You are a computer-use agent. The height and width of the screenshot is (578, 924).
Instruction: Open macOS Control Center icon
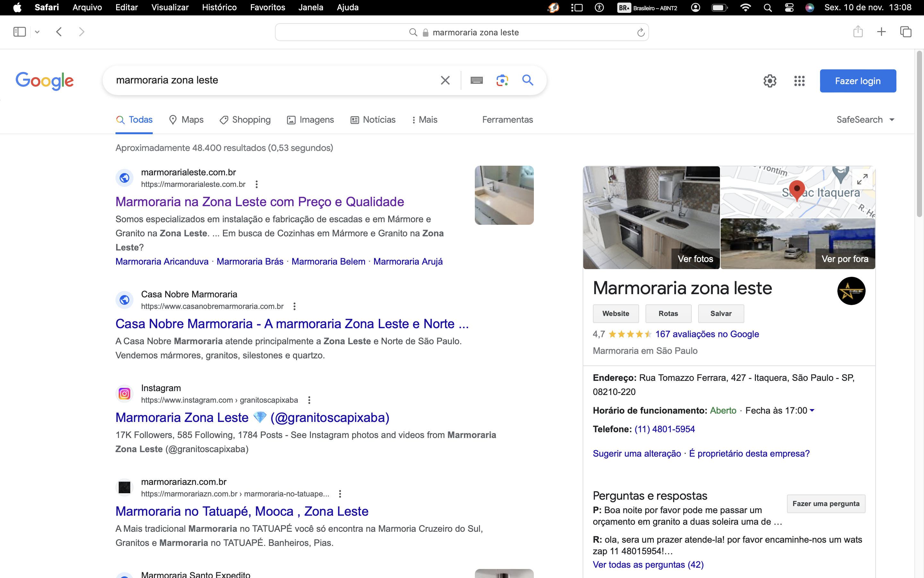[789, 7]
